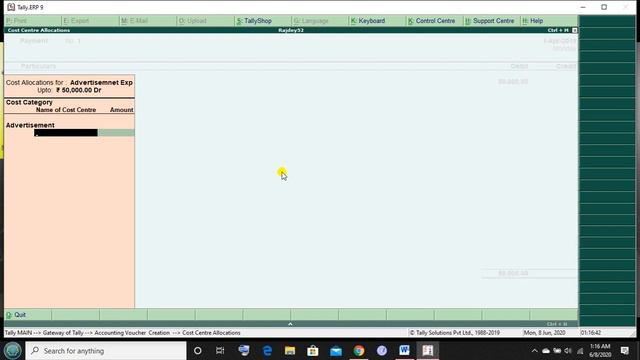Open the Keyboard menu
640x360 pixels.
(x=368, y=21)
